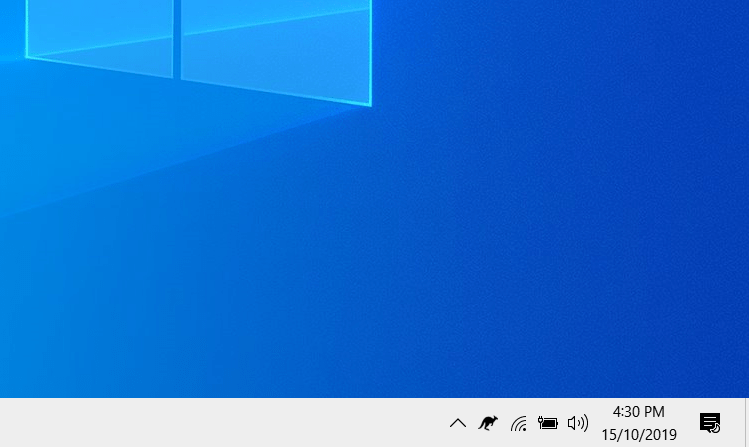Show hidden icons using the up arrow
Screen dimensions: 749x447
click(458, 423)
